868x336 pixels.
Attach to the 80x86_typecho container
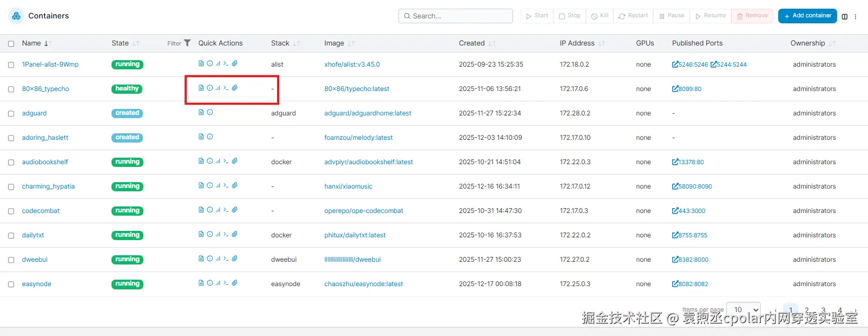click(x=235, y=88)
